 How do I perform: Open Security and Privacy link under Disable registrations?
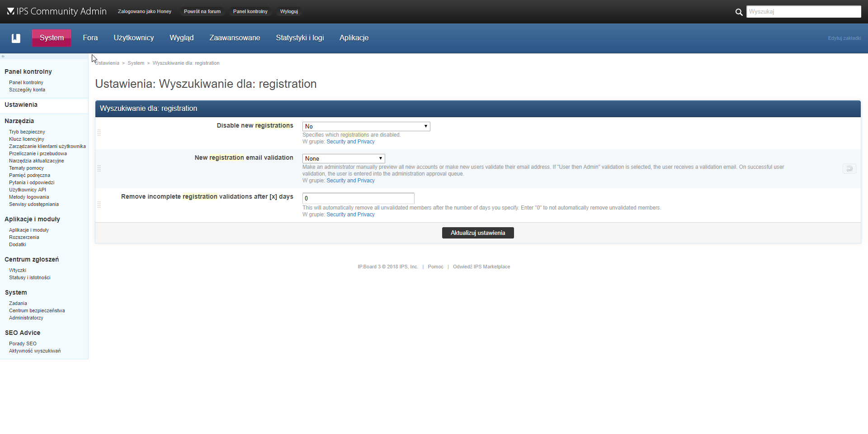pos(350,142)
